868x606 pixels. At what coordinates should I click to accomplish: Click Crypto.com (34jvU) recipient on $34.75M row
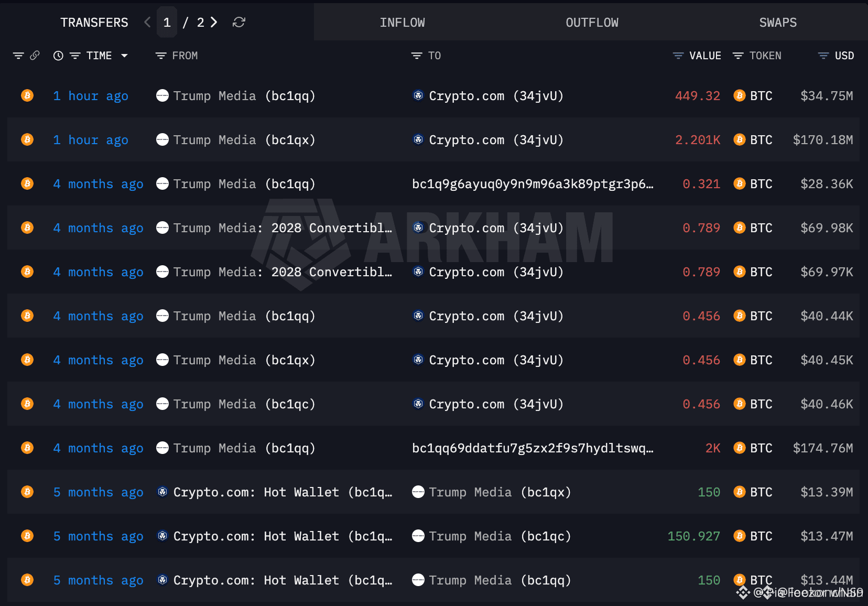tap(496, 96)
